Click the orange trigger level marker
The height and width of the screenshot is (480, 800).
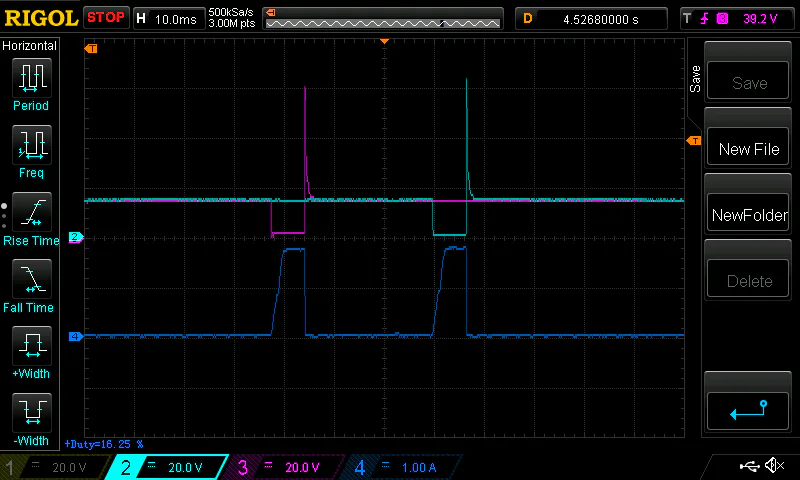click(693, 141)
